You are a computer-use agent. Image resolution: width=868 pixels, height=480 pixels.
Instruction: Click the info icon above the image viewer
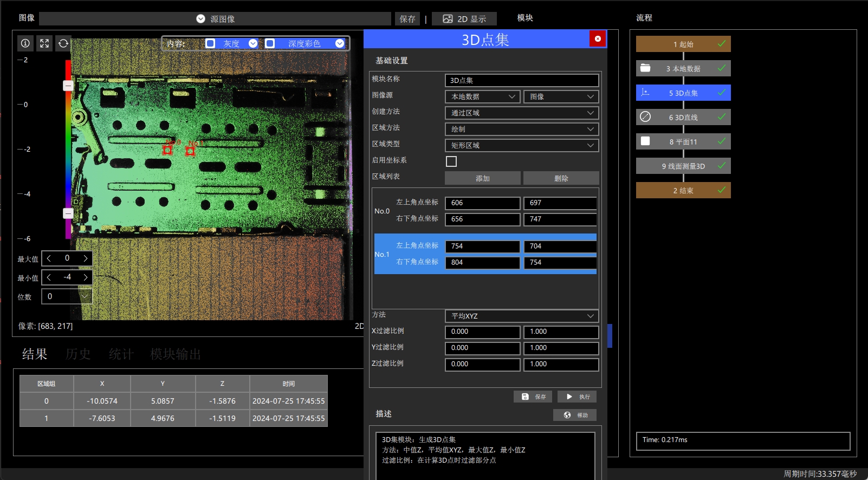[x=25, y=43]
